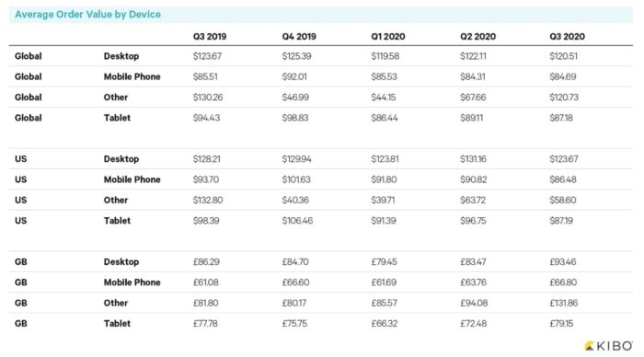The image size is (644, 357).
Task: Click the KIBO logo
Action: pyautogui.click(x=609, y=346)
